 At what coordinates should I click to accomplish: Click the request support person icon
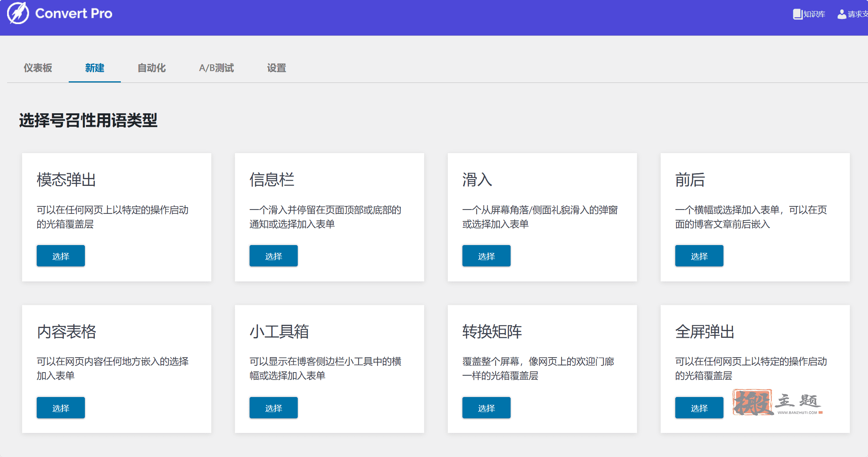(x=842, y=14)
